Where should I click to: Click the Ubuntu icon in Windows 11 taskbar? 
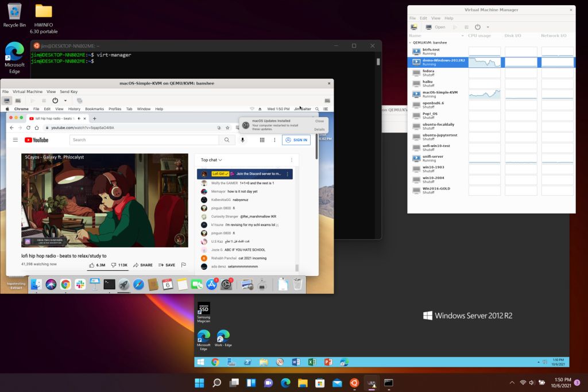tap(354, 383)
